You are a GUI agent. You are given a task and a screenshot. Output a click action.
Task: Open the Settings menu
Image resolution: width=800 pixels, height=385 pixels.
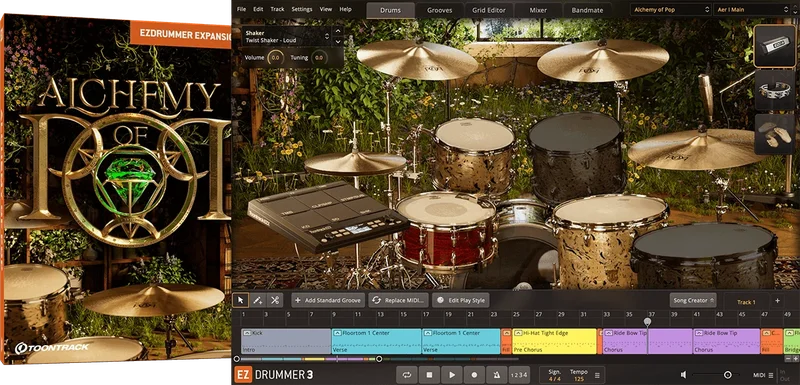pyautogui.click(x=302, y=9)
